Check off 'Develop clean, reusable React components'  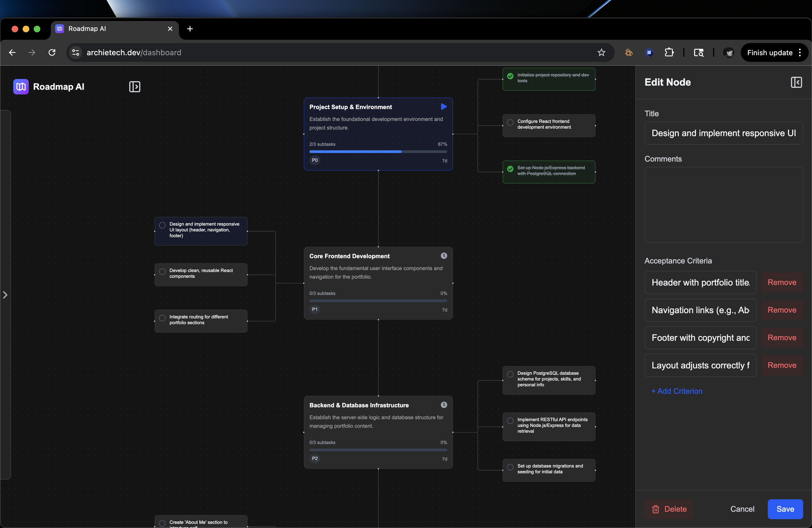(162, 271)
